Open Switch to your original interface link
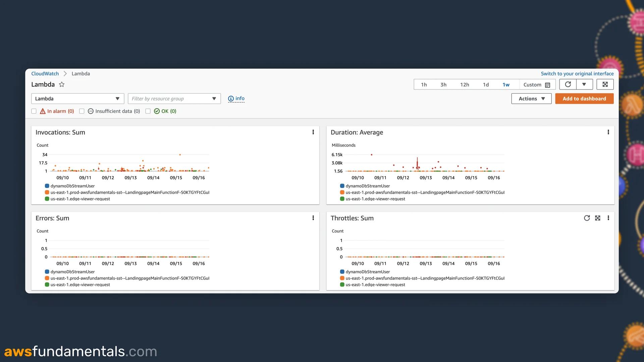This screenshot has height=362, width=644. (577, 73)
